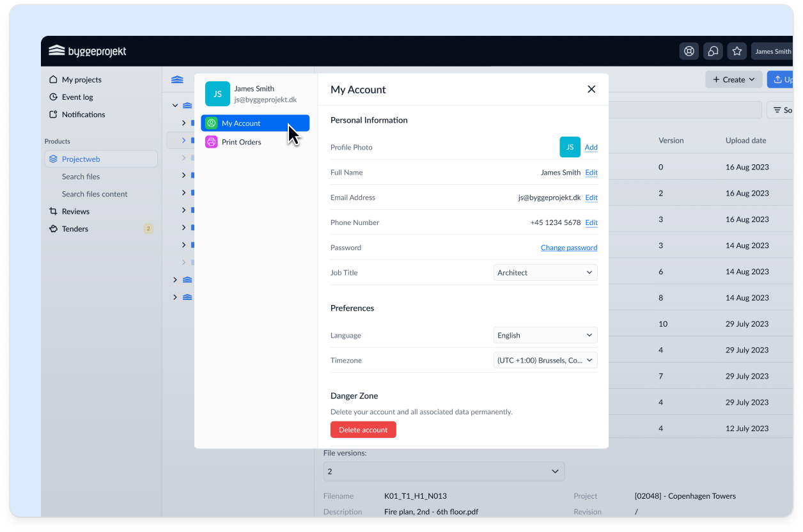Viewport: 803px width, 532px height.
Task: Open the File versions dropdown
Action: (444, 471)
